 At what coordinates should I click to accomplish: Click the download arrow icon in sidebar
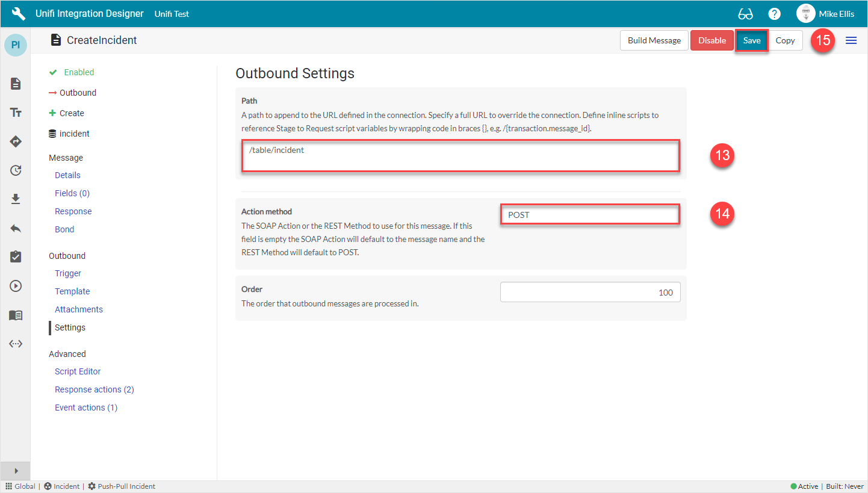pos(16,199)
